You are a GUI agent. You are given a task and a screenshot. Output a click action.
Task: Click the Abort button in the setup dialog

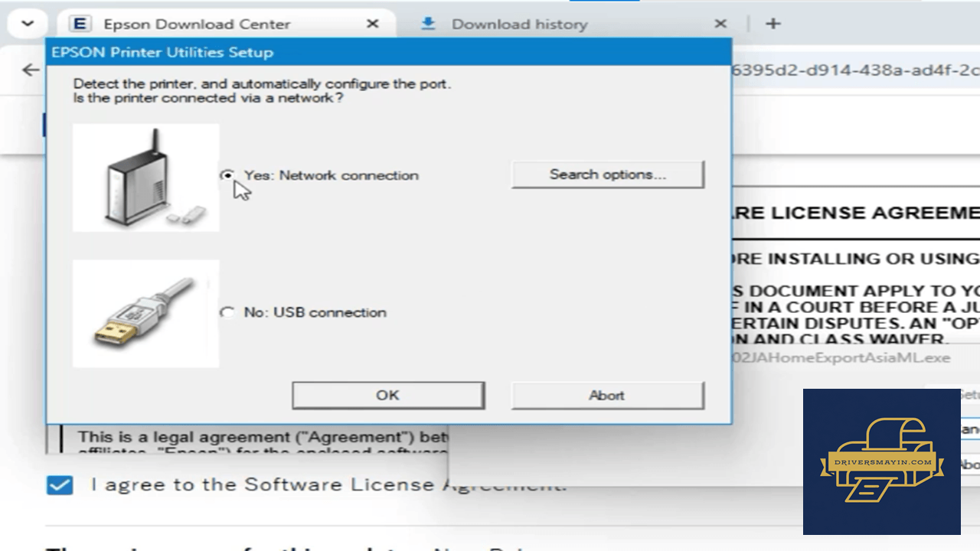[607, 395]
